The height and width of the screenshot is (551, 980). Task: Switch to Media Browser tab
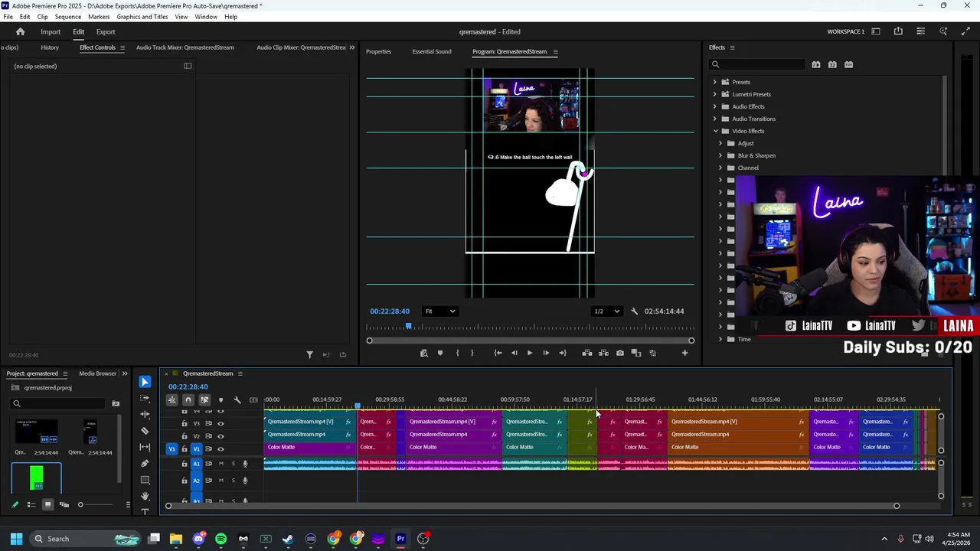click(97, 373)
